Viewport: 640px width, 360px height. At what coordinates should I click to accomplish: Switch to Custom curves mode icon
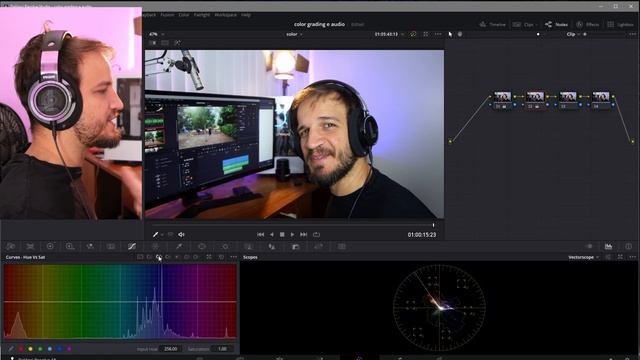pos(140,257)
